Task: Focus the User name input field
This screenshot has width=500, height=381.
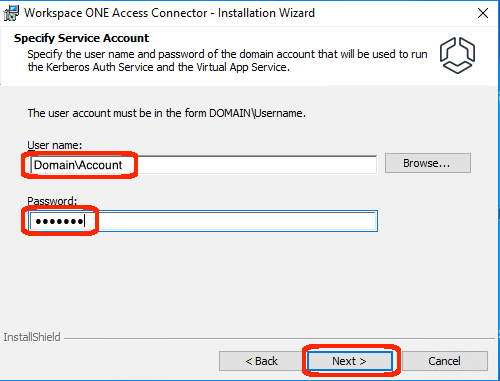Action: tap(204, 165)
